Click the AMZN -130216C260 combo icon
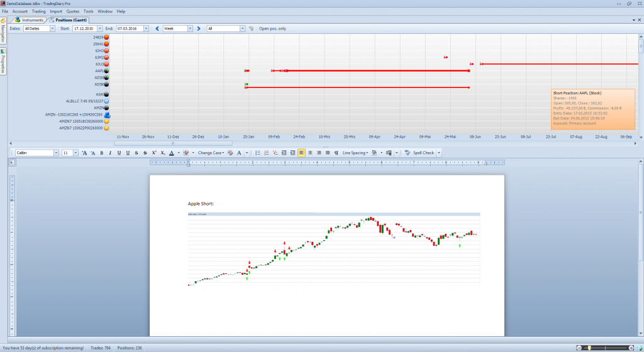 click(x=107, y=115)
